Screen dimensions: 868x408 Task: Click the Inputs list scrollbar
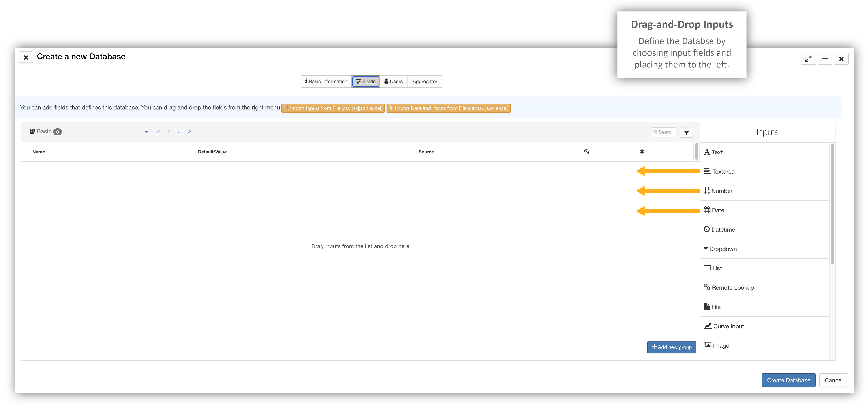click(832, 204)
